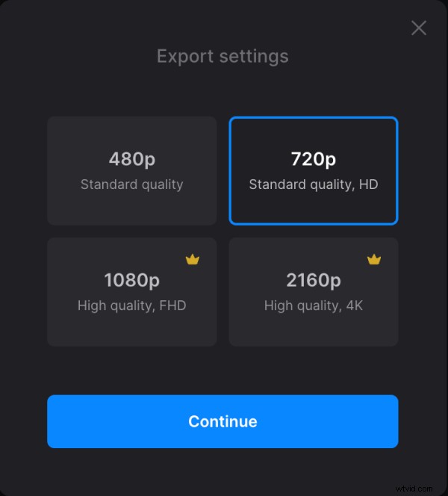Choose the 1080p resolution card
The image size is (448, 496).
point(132,291)
